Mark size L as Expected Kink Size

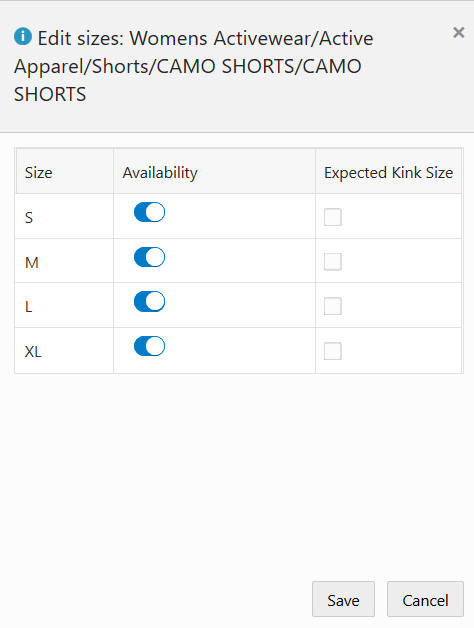pos(333,306)
